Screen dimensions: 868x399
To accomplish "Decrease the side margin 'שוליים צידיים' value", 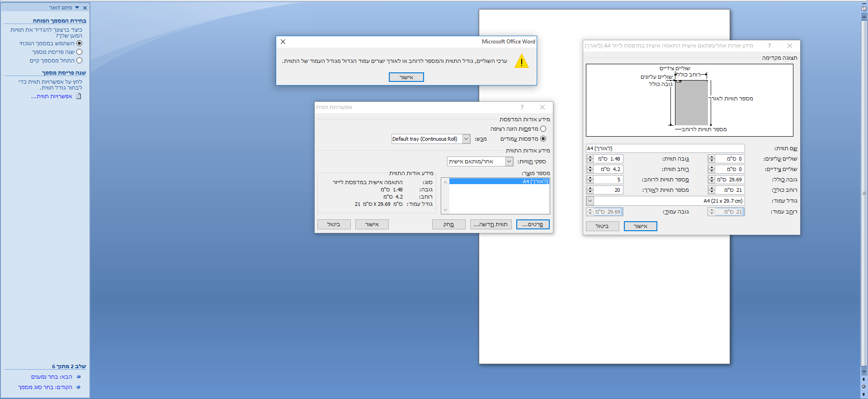I will point(712,171).
